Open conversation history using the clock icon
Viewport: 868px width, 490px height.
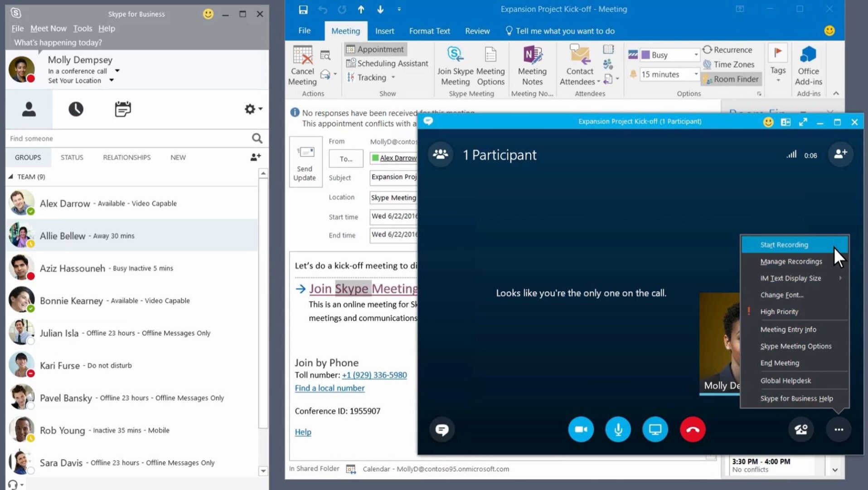pos(75,109)
